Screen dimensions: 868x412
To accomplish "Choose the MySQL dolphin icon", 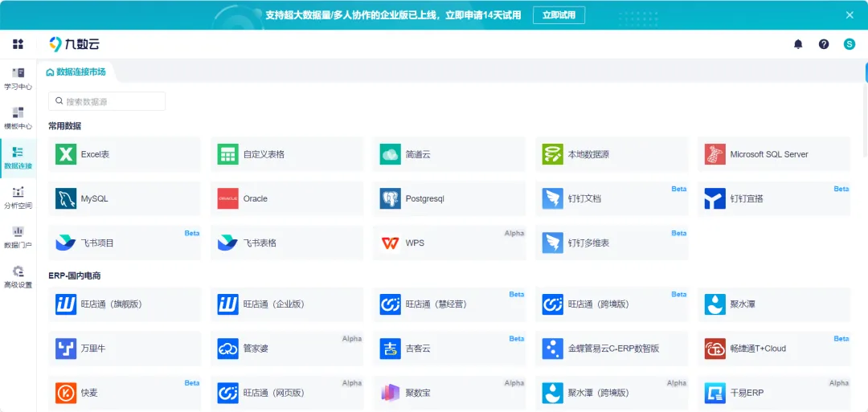I will pos(66,198).
